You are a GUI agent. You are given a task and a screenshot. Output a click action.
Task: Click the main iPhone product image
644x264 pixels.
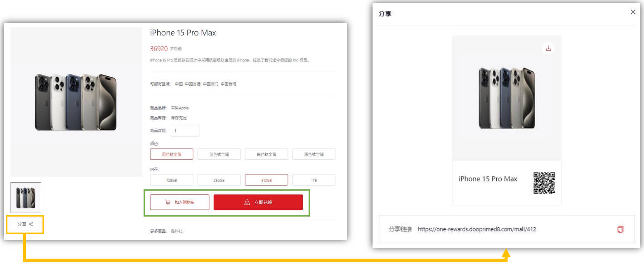pos(76,102)
